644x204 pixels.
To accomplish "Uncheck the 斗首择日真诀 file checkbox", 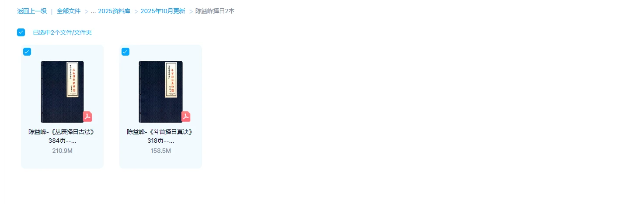I will click(125, 52).
